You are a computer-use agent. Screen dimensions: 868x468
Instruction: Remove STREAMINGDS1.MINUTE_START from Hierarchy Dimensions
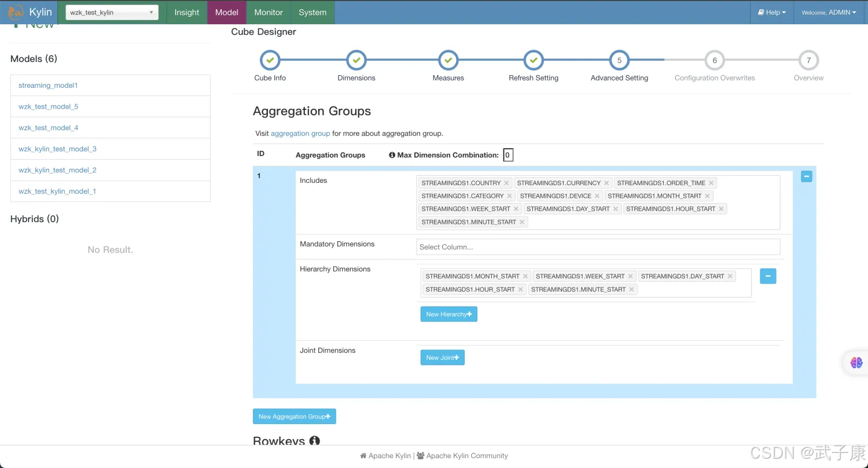[x=631, y=290]
